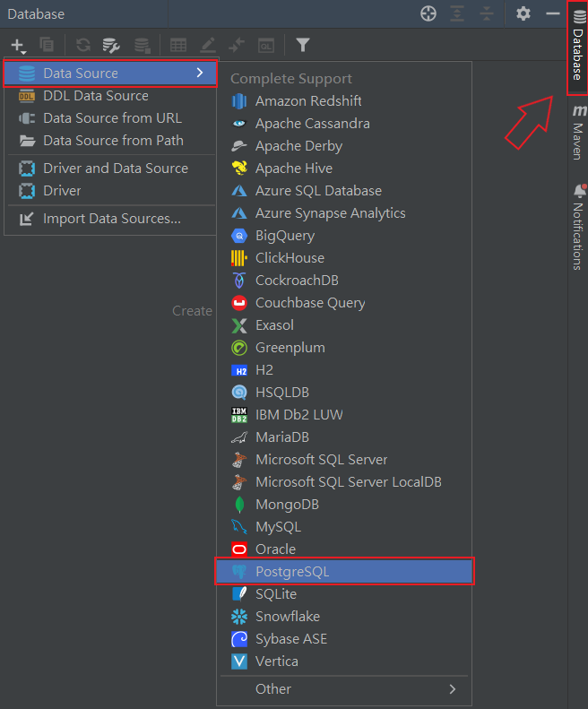
Task: Select Vertica data source
Action: point(344,661)
